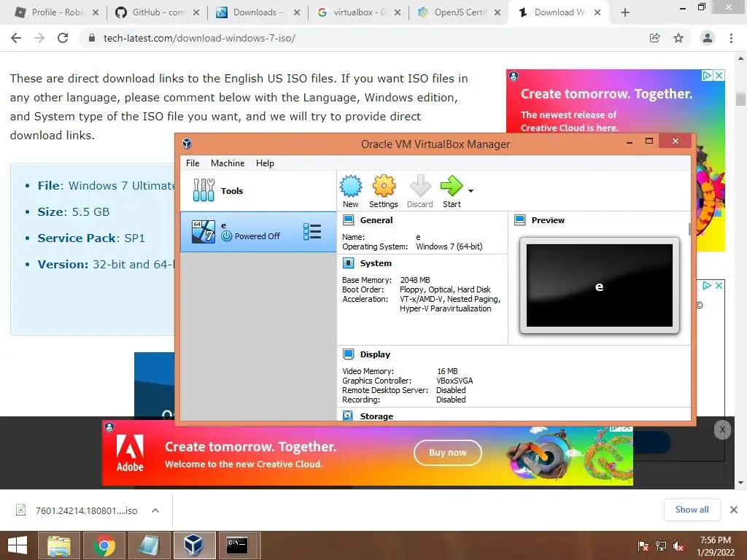
Task: Go forward in Chrome
Action: [39, 38]
